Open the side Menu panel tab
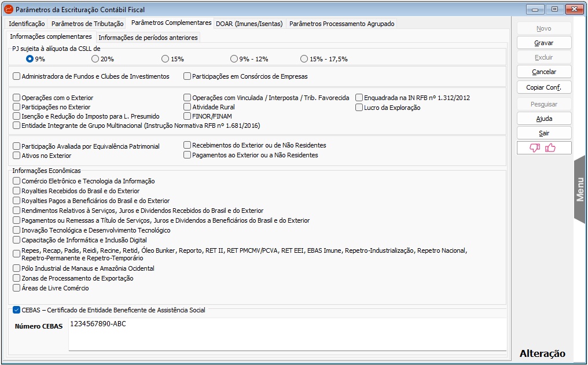 pos(580,190)
